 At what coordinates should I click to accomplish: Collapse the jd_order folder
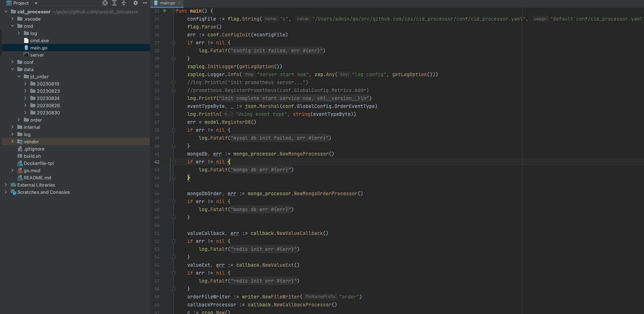(x=19, y=77)
